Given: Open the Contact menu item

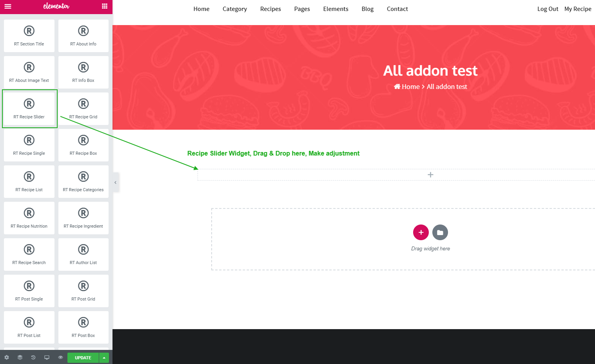Looking at the screenshot, I should [x=397, y=9].
